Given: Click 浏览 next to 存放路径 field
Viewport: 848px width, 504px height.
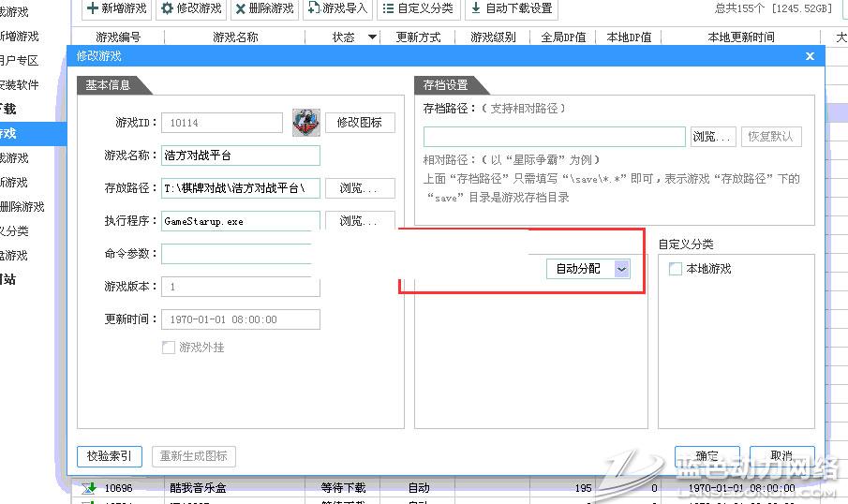Looking at the screenshot, I should point(360,188).
